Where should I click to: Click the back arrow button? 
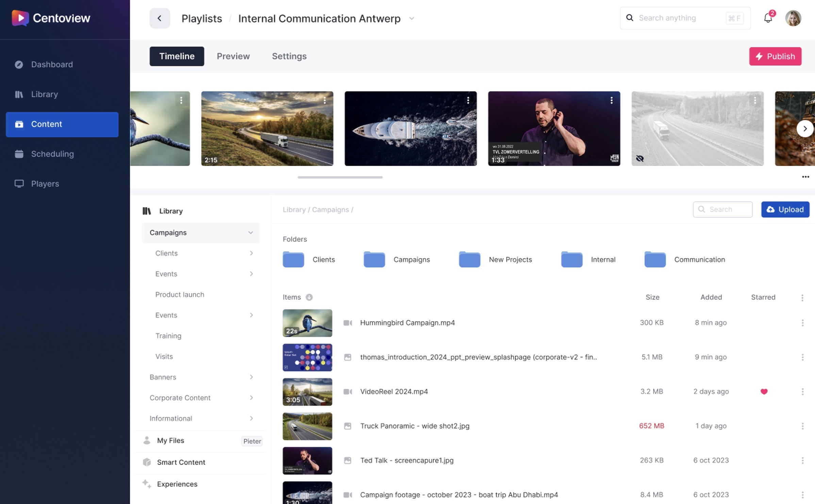point(160,18)
